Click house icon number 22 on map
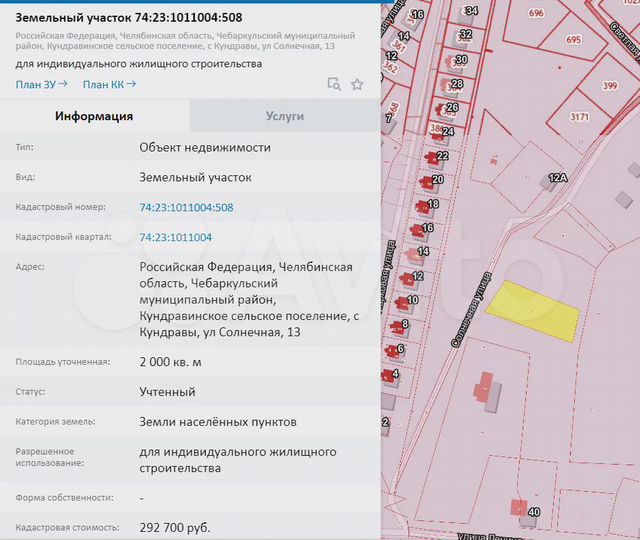Screen dimensions: 640x540 [433, 158]
